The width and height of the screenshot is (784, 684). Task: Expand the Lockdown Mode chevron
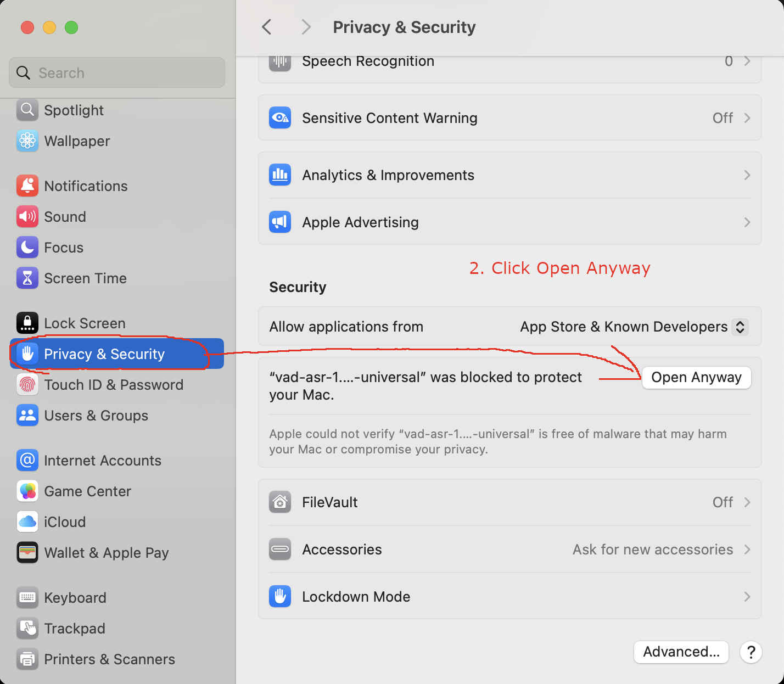point(747,597)
